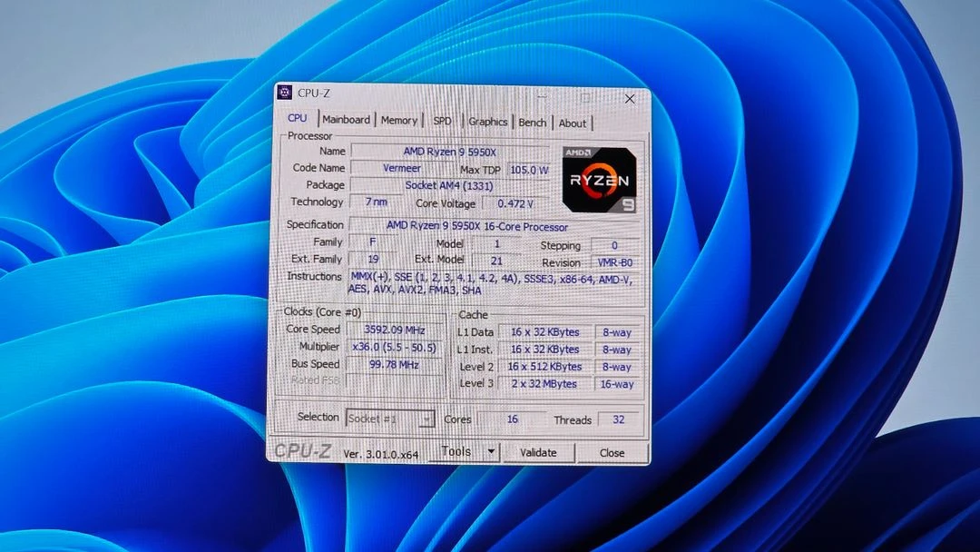
Task: Click the CPU-Z app icon in title bar
Action: tap(284, 92)
